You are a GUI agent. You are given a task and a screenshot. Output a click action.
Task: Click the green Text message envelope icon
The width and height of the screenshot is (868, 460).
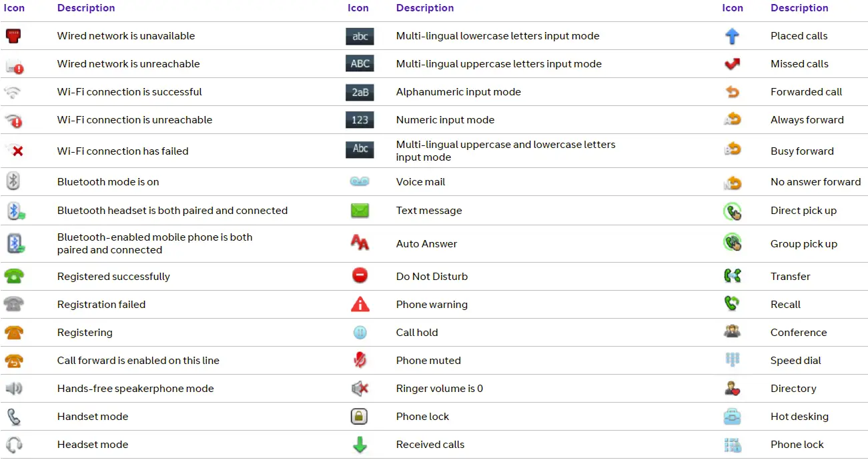[x=360, y=211]
